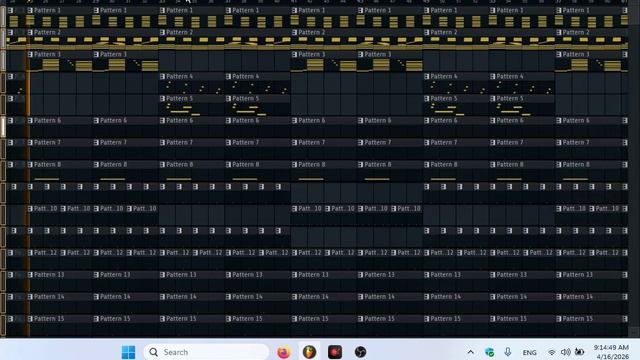The image size is (640, 360).
Task: Open clip menu icon of leftmost labeled Pattern 13 clip
Action: (x=30, y=275)
